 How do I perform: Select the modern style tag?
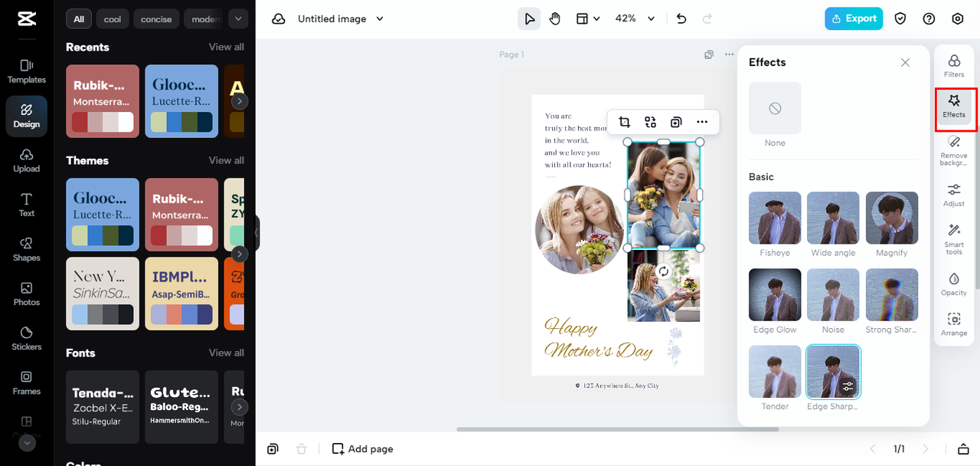(x=204, y=19)
